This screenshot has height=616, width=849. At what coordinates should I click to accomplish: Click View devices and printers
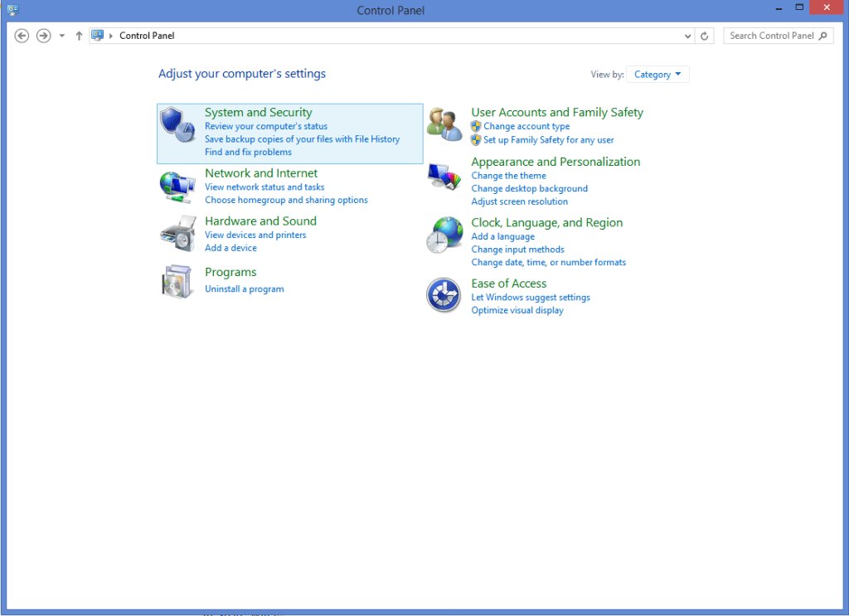(x=255, y=235)
